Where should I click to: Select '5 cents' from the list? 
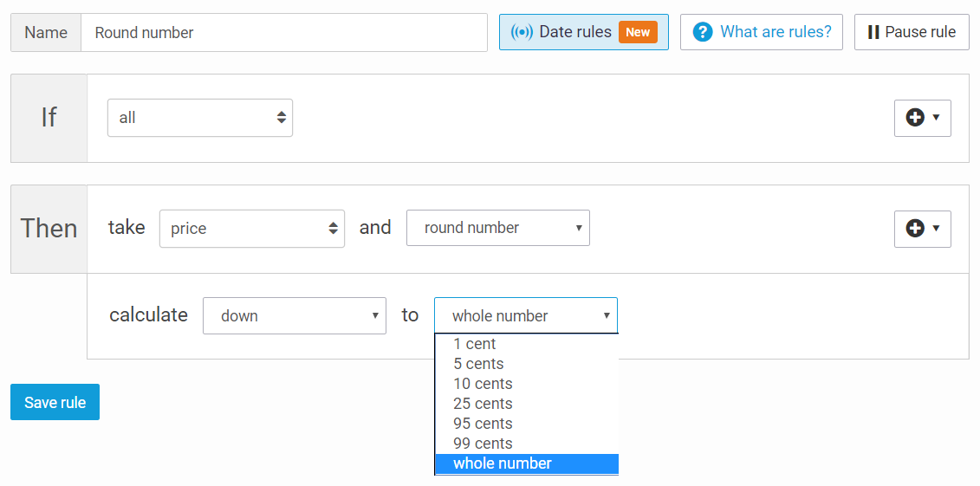tap(478, 364)
